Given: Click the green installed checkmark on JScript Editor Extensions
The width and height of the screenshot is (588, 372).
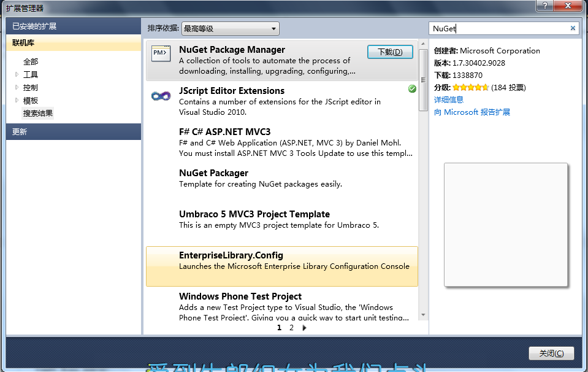Looking at the screenshot, I should click(412, 88).
